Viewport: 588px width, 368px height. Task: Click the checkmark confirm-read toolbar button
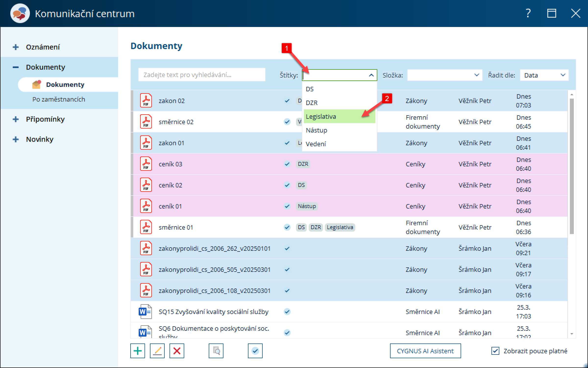(255, 351)
